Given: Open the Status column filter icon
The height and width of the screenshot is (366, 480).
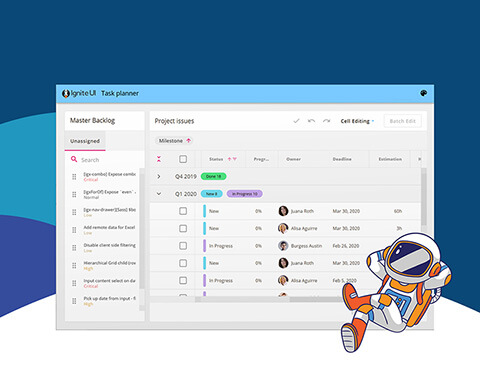Looking at the screenshot, I should pos(235,159).
